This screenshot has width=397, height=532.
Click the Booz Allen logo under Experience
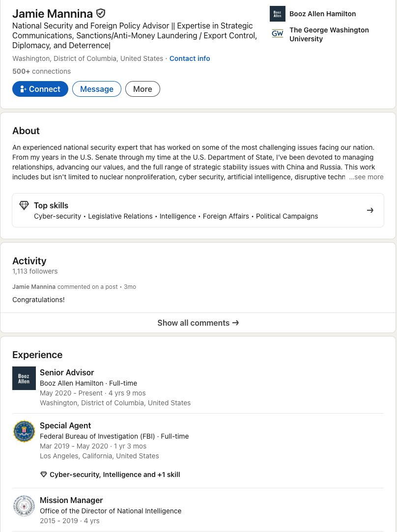pos(24,378)
